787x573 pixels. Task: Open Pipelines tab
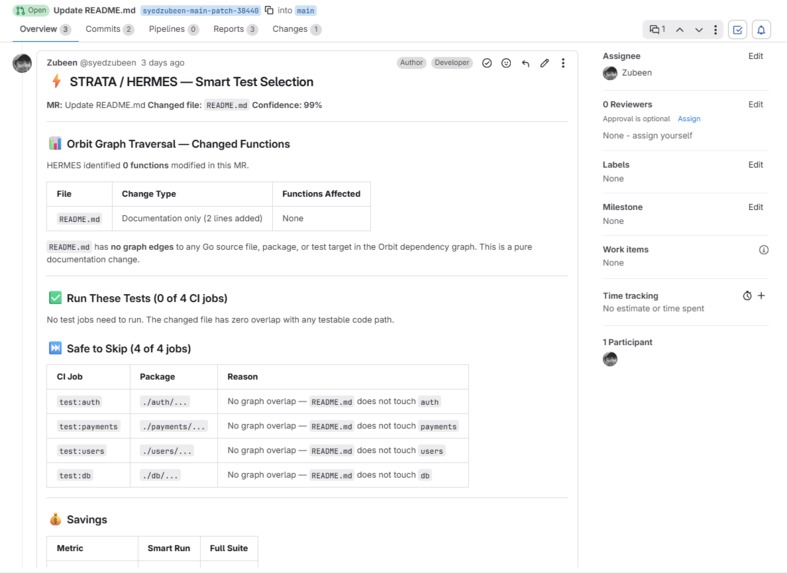pyautogui.click(x=173, y=29)
